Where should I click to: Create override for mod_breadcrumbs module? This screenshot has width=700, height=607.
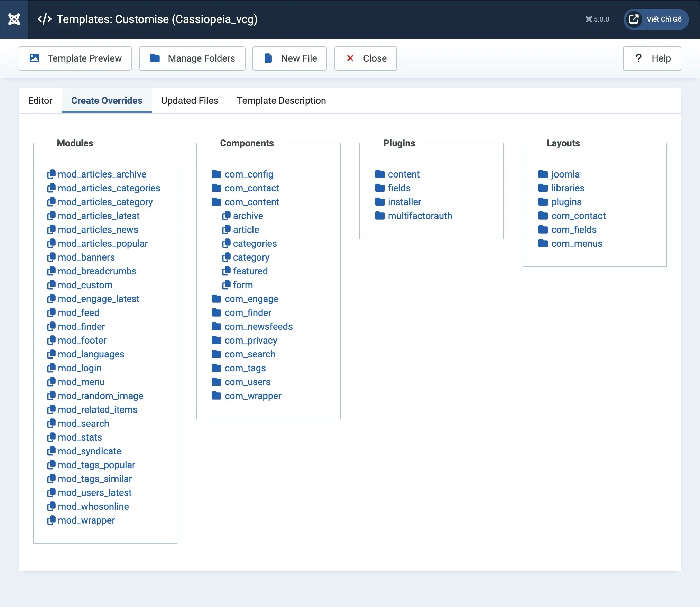[97, 271]
